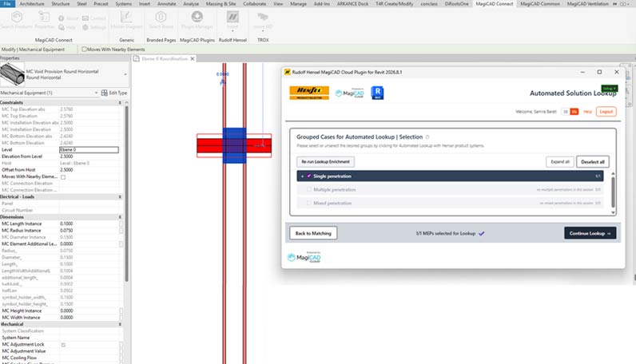Click Continue Lookup
The width and height of the screenshot is (636, 364).
pos(590,233)
